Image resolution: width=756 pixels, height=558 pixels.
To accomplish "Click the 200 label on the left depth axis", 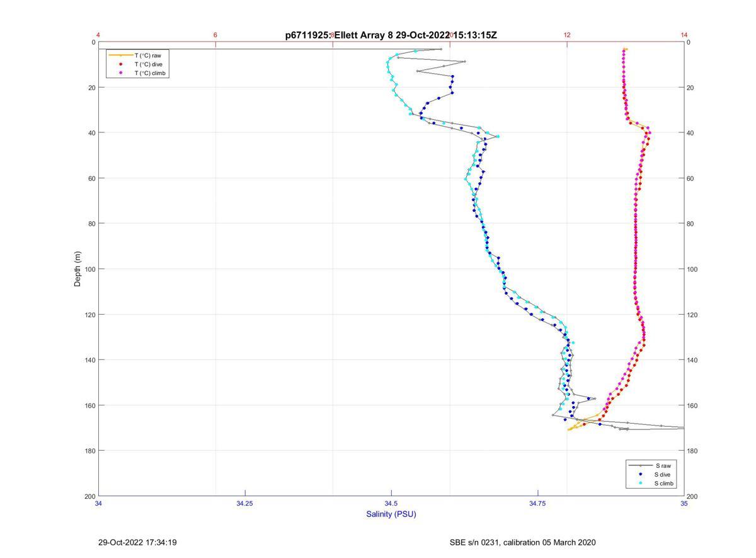I will (x=90, y=496).
